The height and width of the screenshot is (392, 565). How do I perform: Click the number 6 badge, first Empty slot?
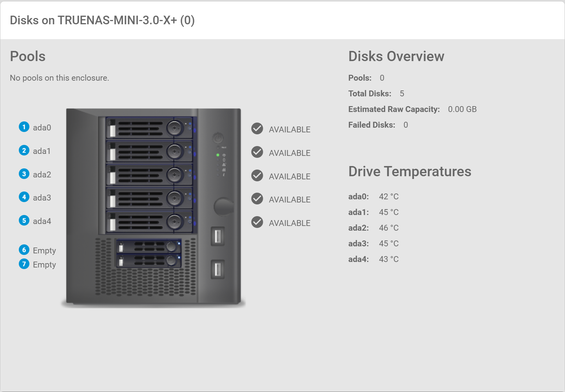pyautogui.click(x=24, y=250)
